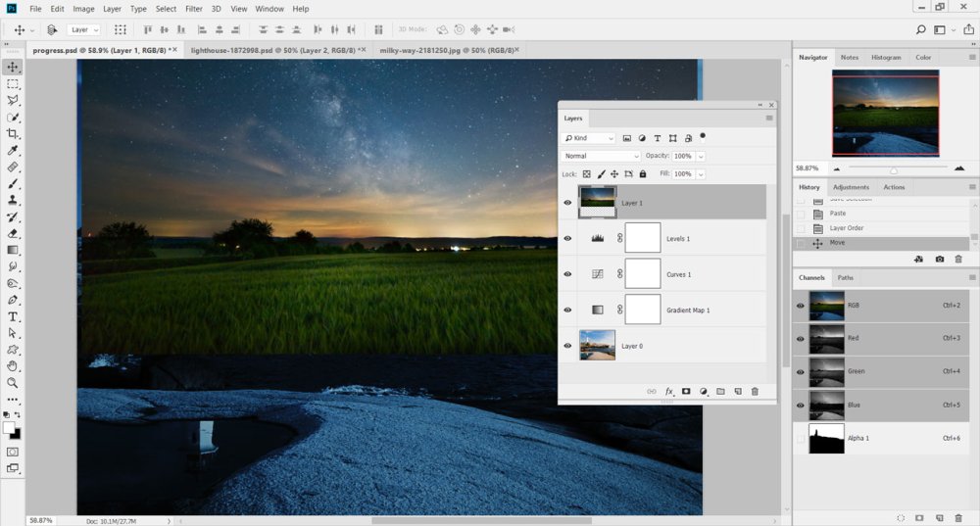Open the Fill percentage dropdown arrow
This screenshot has width=980, height=526.
[701, 174]
